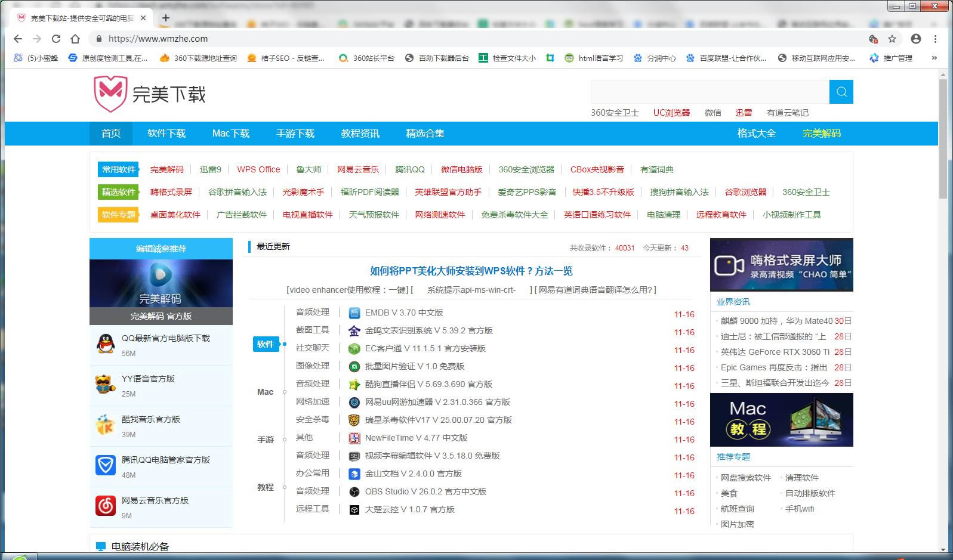Select the 手游 category tab
Screen dimensions: 953x560
pyautogui.click(x=266, y=440)
